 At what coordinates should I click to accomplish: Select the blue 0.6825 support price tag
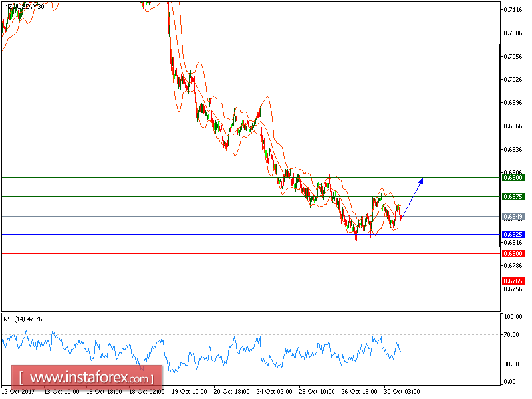tap(513, 234)
